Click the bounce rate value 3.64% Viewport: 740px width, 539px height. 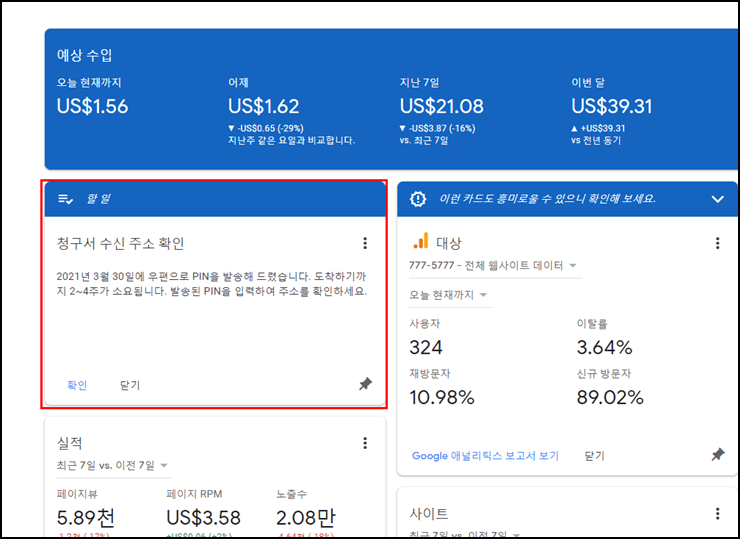coord(604,348)
